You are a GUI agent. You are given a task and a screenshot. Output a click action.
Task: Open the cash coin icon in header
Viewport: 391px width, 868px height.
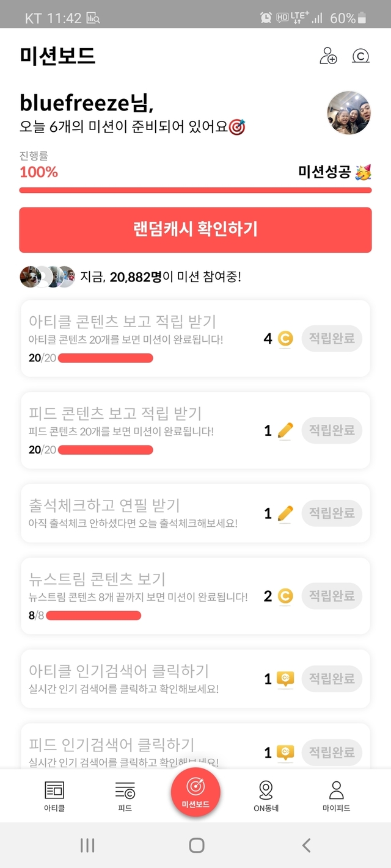click(x=360, y=56)
